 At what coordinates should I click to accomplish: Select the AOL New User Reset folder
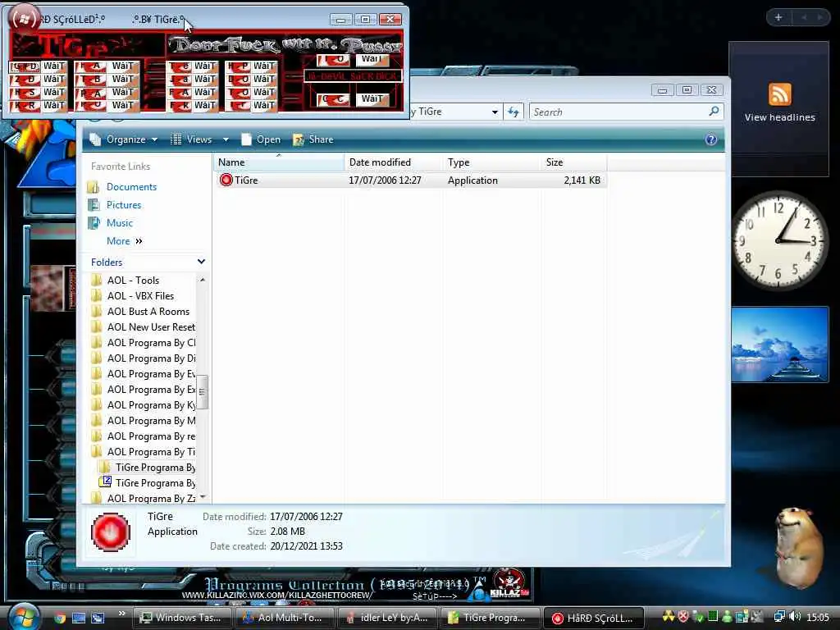click(x=151, y=326)
